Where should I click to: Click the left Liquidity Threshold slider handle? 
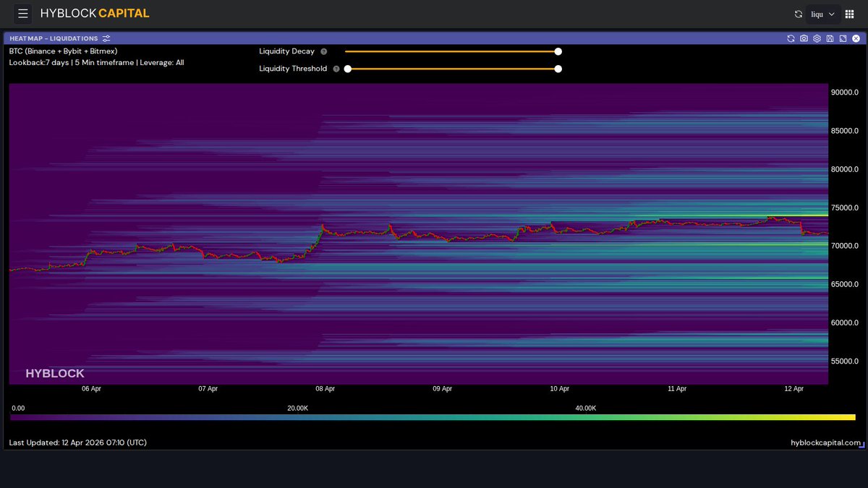[348, 69]
